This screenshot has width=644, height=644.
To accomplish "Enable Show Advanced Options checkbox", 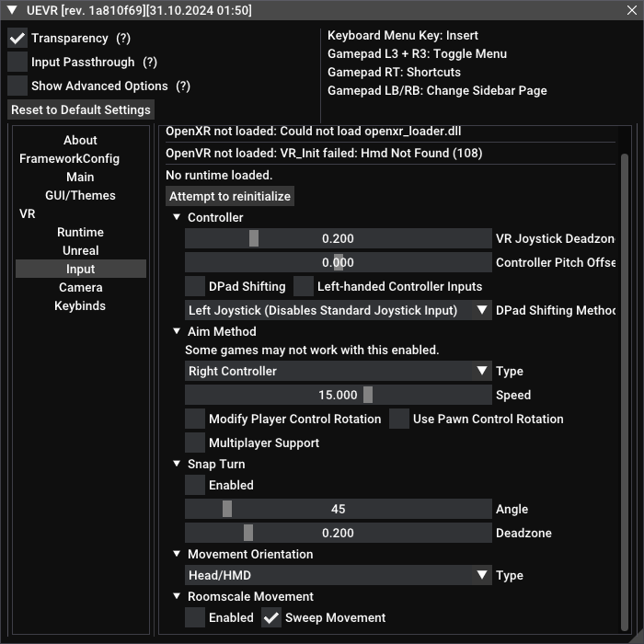I will [x=17, y=86].
